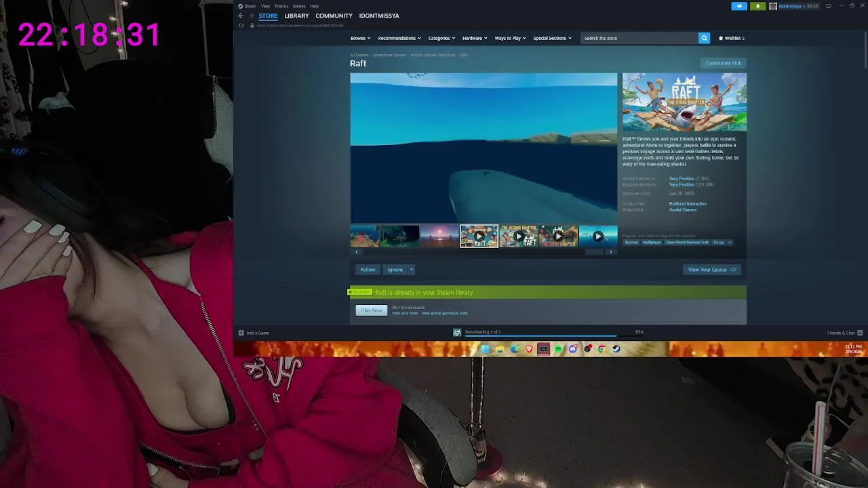This screenshot has width=868, height=488.
Task: Click the Play Now button
Action: click(371, 310)
